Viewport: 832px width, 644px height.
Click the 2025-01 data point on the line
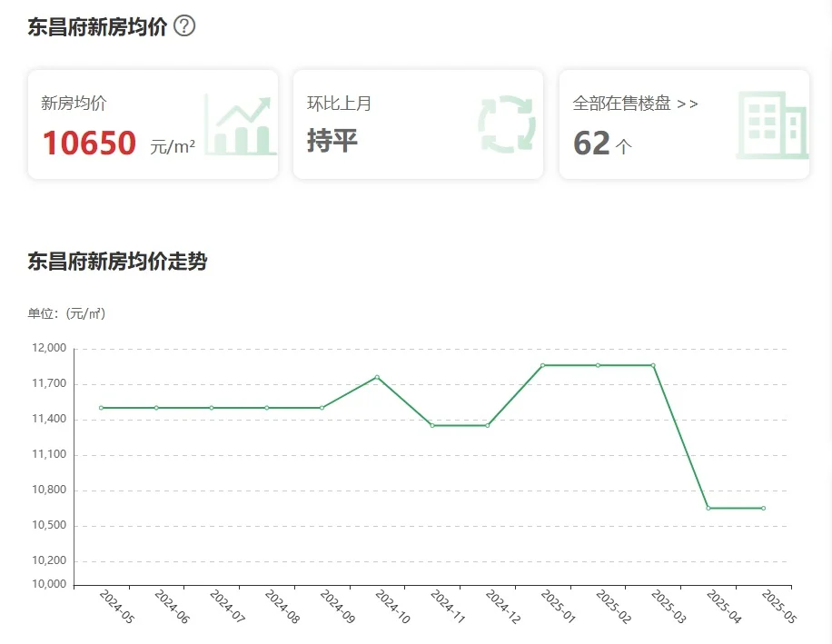click(x=542, y=365)
